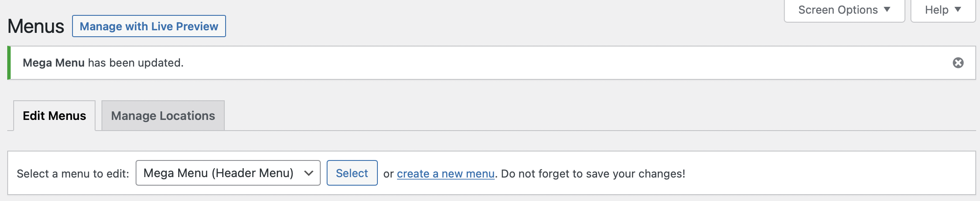The height and width of the screenshot is (201, 980).
Task: Click the Manage with Live Preview button
Action: click(149, 26)
